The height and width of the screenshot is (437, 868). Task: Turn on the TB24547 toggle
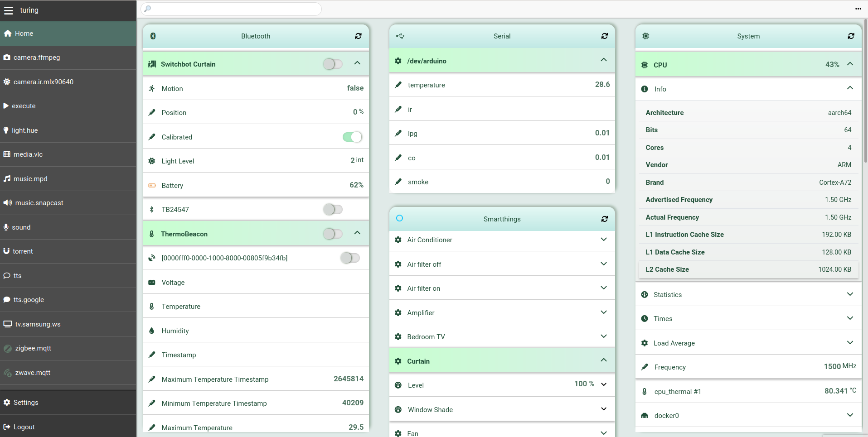pyautogui.click(x=333, y=209)
